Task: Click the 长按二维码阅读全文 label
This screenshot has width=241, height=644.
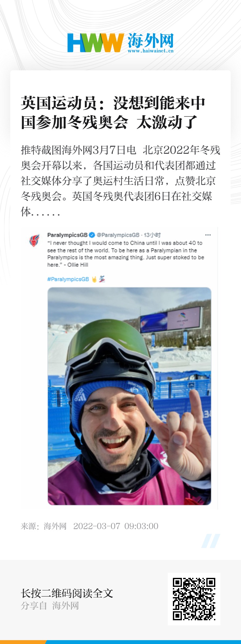Action: coord(67,593)
